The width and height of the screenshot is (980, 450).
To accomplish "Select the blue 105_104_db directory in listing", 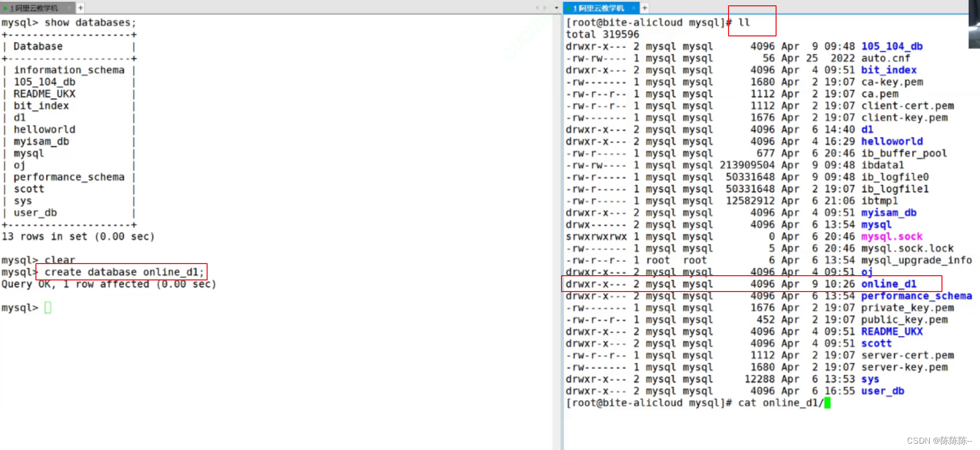I will pyautogui.click(x=892, y=46).
